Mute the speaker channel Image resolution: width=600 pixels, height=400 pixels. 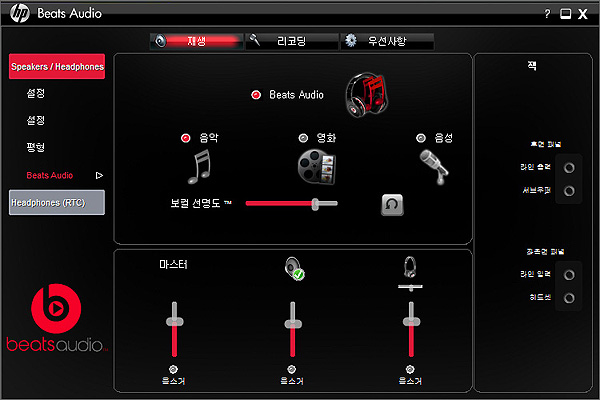pyautogui.click(x=292, y=369)
